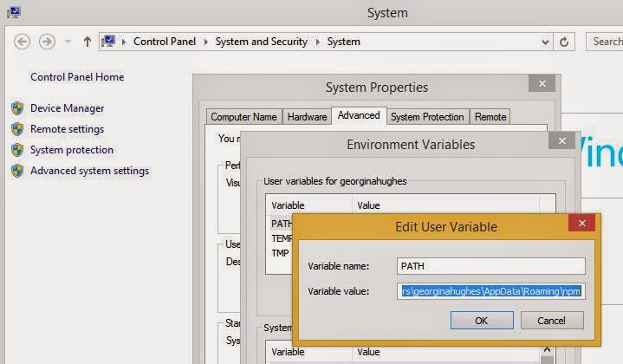Cancel the Edit User Variable dialog
The image size is (623, 364).
[x=551, y=321]
